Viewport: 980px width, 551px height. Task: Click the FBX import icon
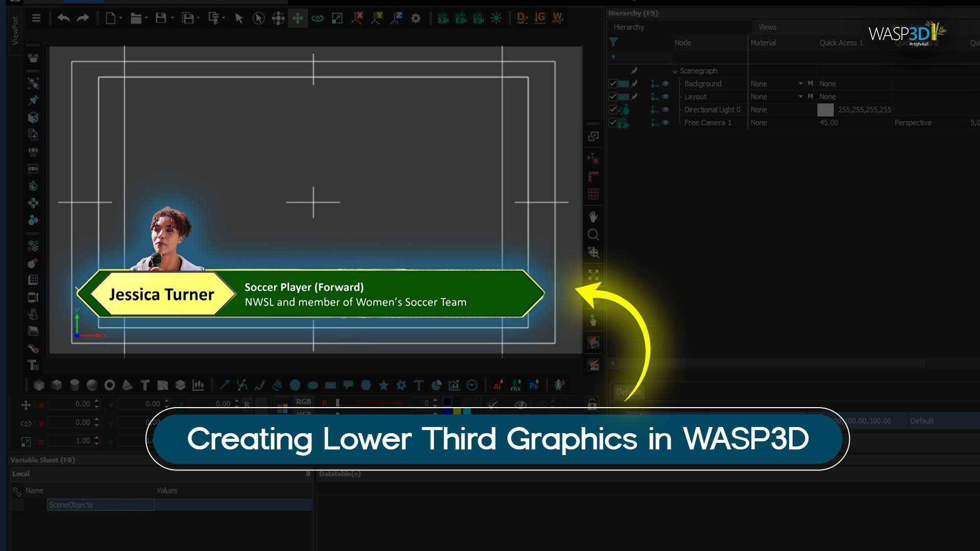(x=516, y=386)
